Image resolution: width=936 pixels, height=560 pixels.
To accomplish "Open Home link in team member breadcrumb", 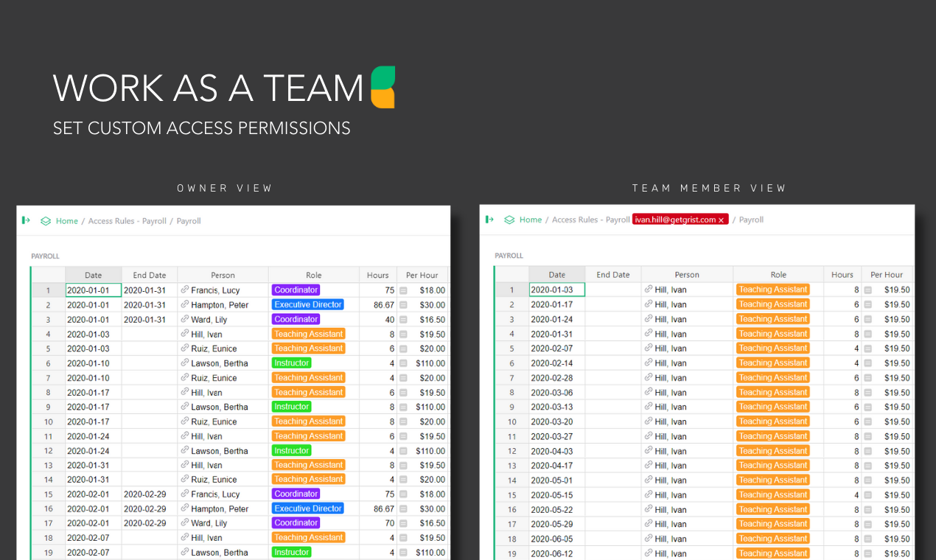I will tap(531, 220).
